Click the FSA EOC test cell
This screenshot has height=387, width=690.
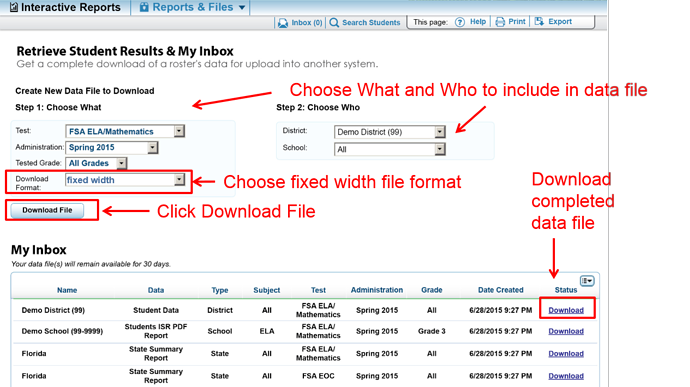pos(318,376)
